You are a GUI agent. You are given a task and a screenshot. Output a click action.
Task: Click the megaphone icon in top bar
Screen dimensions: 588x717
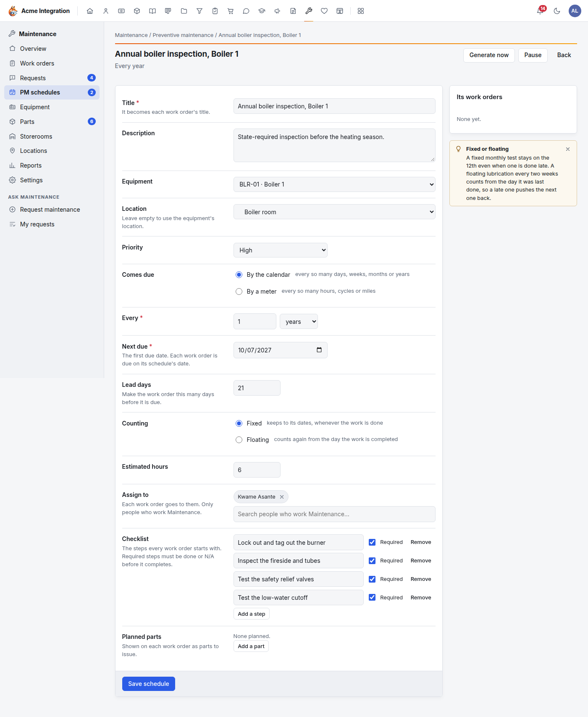click(x=277, y=11)
